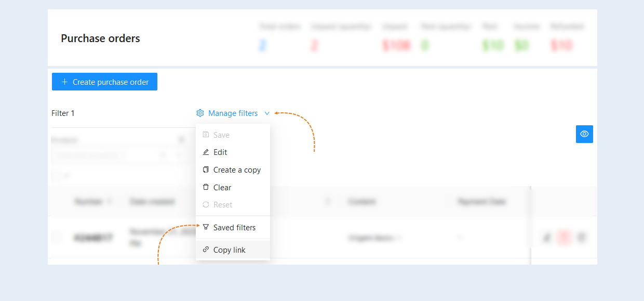The width and height of the screenshot is (644, 301).
Task: Toggle the blue eye visibility button
Action: (584, 134)
